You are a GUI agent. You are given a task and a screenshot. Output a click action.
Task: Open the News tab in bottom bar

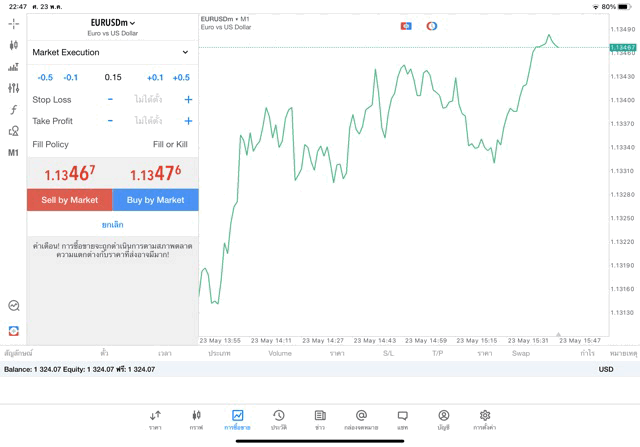point(320,419)
